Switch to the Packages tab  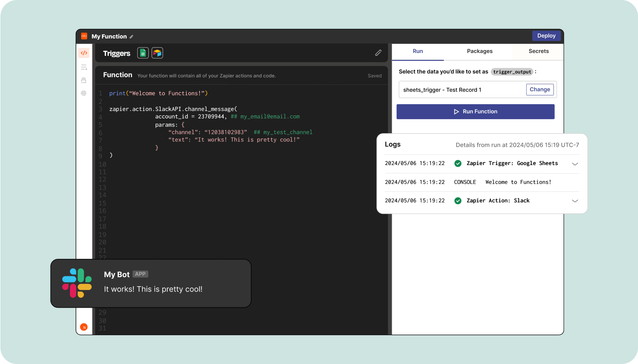(479, 51)
